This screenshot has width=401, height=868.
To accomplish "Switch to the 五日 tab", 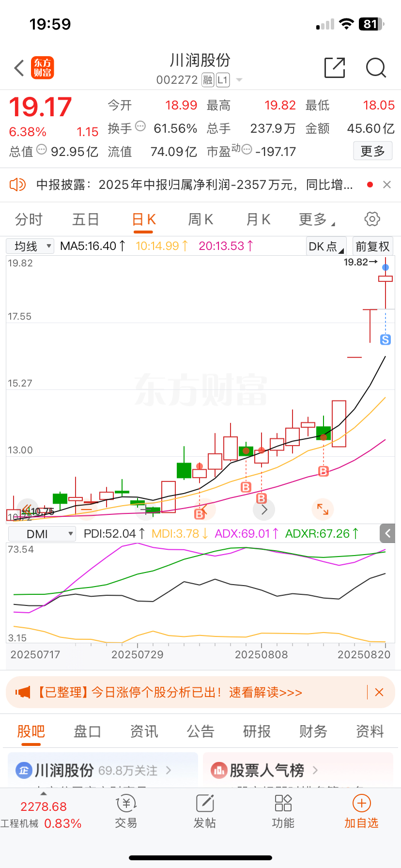I will coord(86,219).
